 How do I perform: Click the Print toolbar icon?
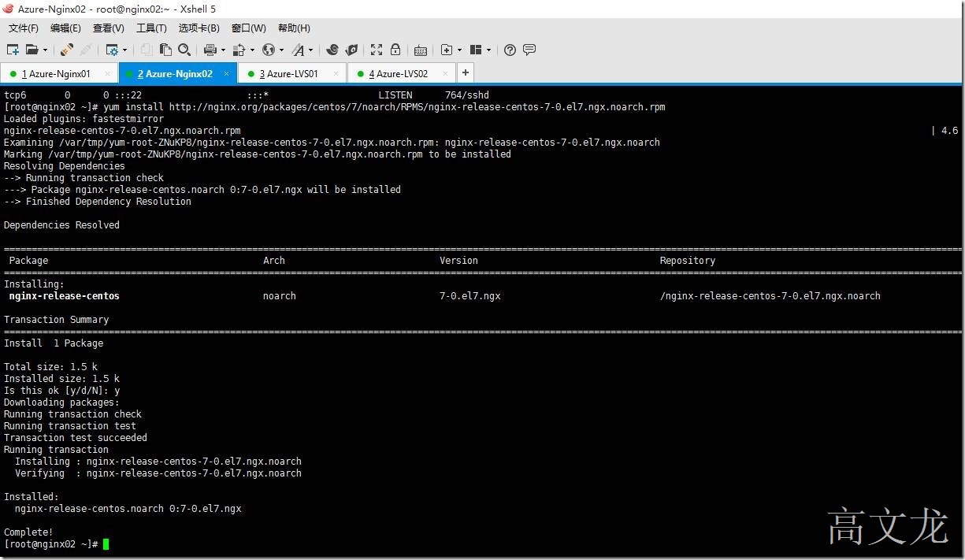click(x=210, y=50)
